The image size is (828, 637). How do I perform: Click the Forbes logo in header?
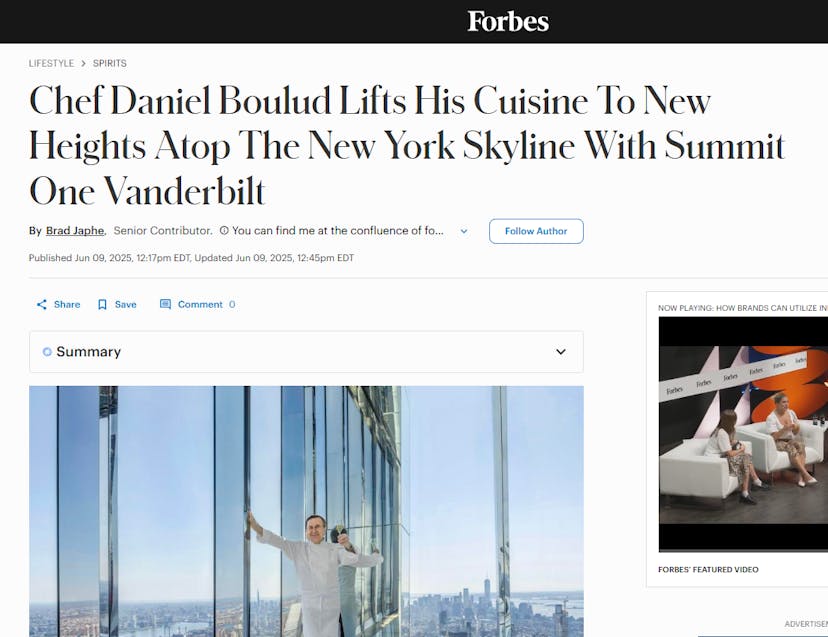point(508,22)
